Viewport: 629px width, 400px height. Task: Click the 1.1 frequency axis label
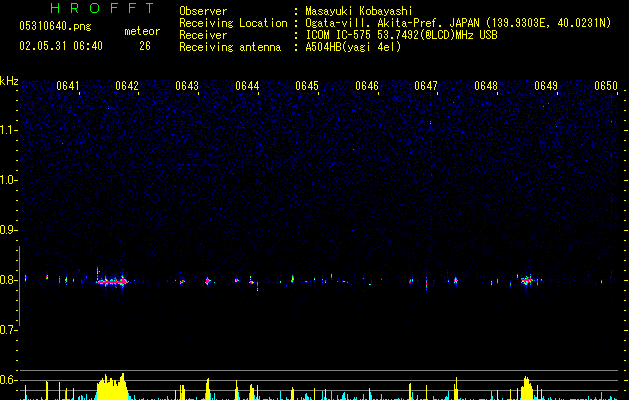coord(8,130)
